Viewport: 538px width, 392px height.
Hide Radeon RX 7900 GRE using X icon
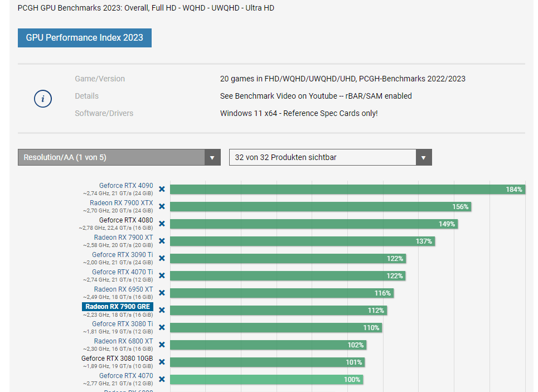162,310
